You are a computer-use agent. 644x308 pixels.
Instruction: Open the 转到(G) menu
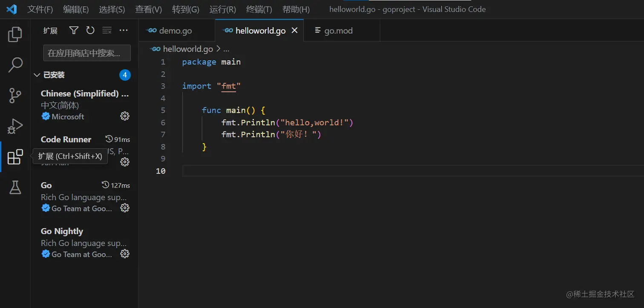[186, 9]
